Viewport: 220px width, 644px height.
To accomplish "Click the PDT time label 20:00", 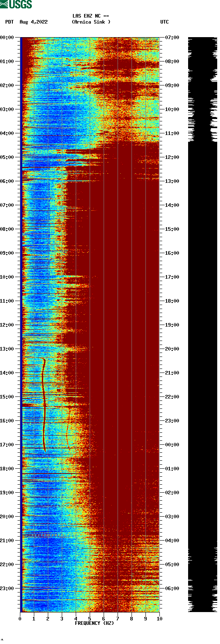I will (x=7, y=516).
